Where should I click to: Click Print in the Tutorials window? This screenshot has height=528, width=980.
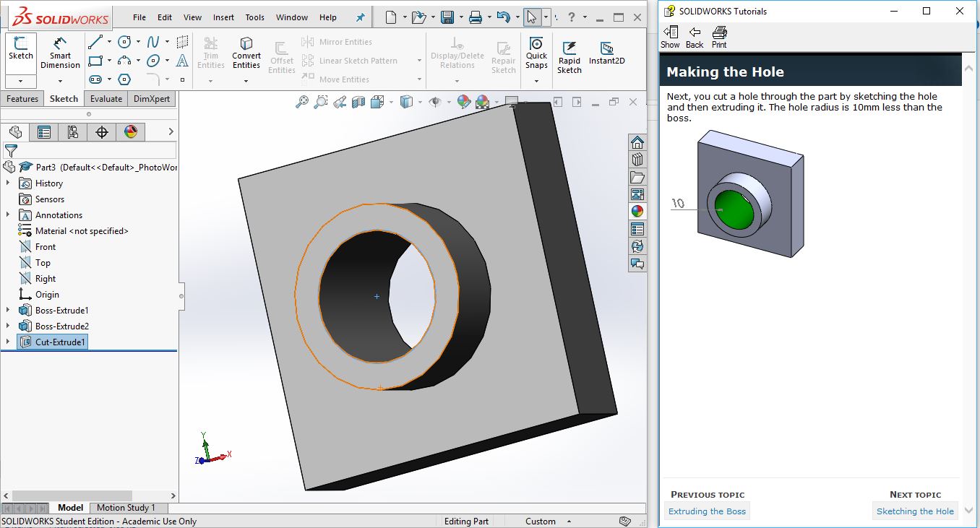click(719, 38)
